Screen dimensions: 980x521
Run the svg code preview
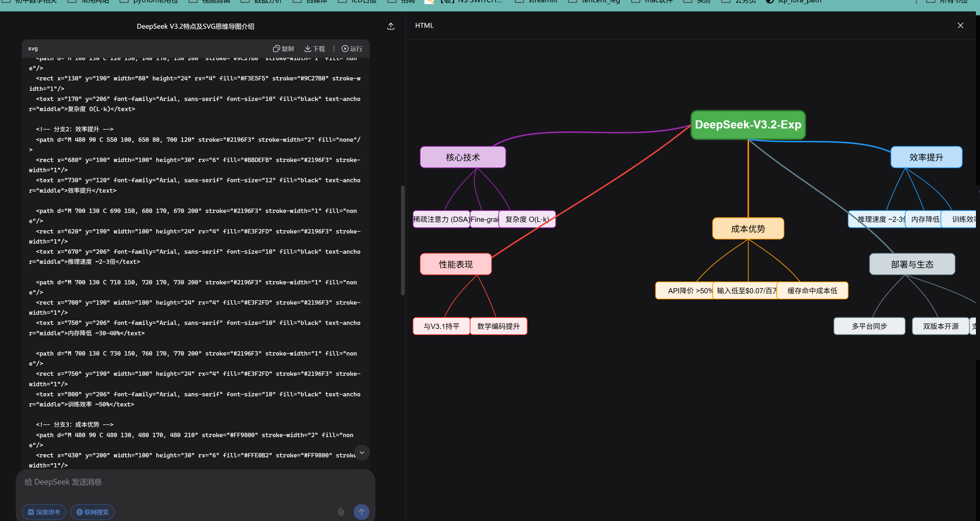(352, 49)
